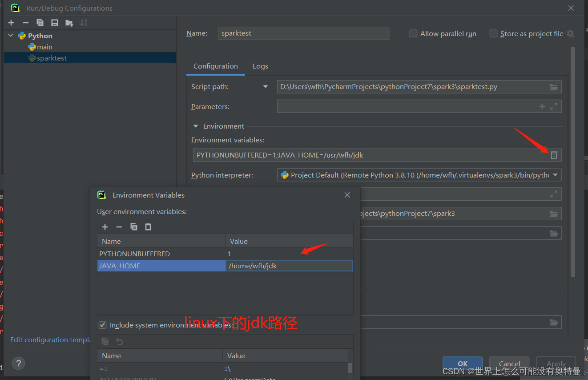Open Store as project file settings gear

(571, 34)
